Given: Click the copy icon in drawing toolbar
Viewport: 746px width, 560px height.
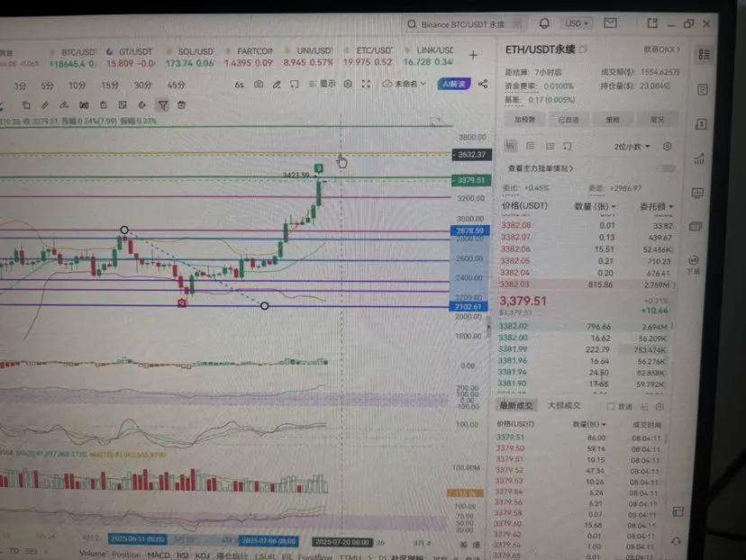Looking at the screenshot, I should (26, 105).
